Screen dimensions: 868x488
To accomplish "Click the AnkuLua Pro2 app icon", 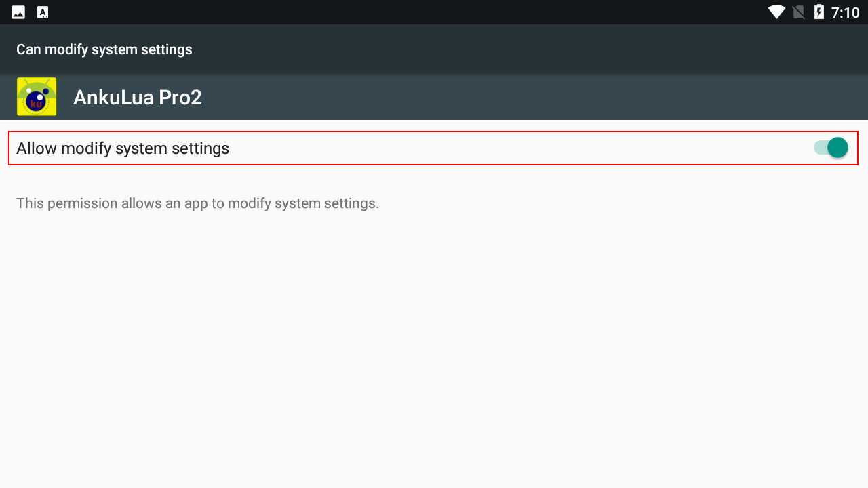I will pos(37,97).
